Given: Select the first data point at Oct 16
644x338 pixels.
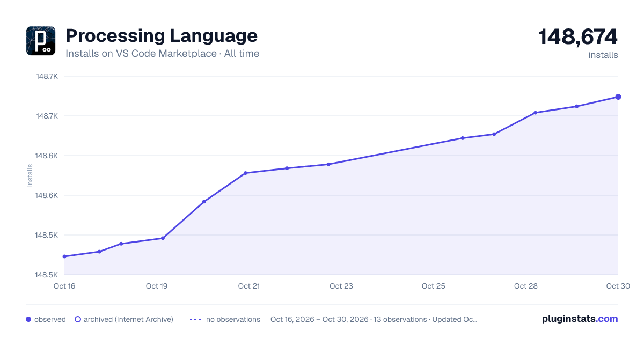Looking at the screenshot, I should coord(64,256).
